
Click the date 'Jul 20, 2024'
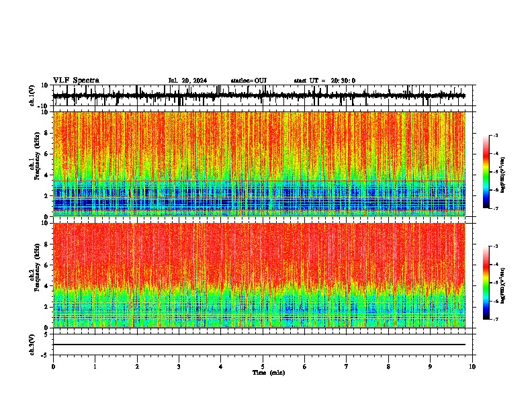[187, 81]
